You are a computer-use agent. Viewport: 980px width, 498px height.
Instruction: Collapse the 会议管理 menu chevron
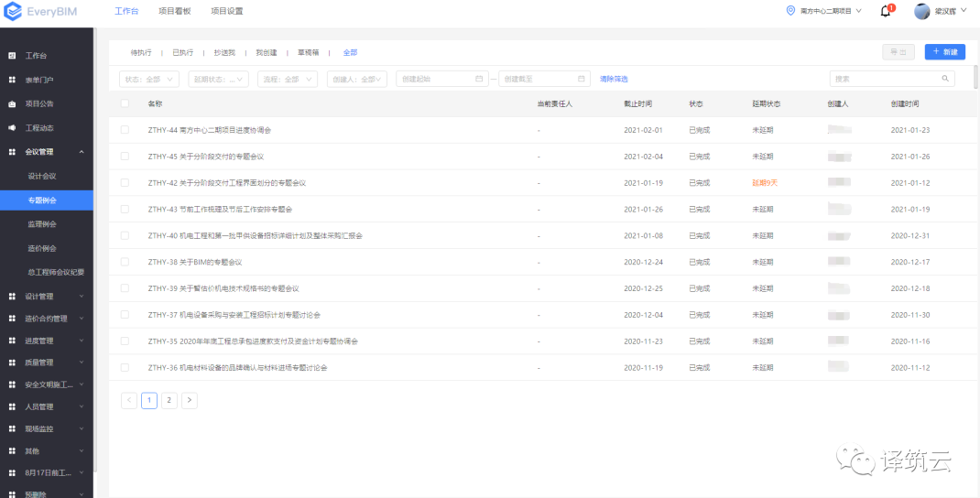point(82,152)
